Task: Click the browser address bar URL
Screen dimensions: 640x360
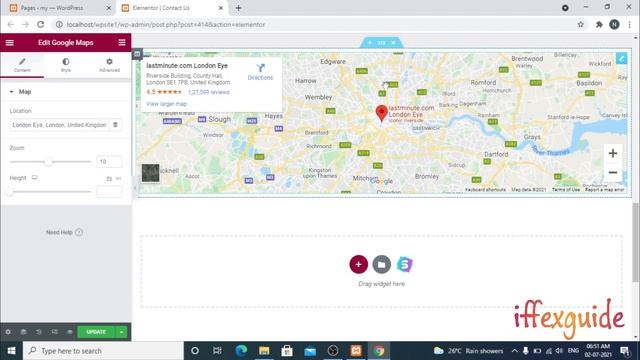Action: (x=166, y=24)
